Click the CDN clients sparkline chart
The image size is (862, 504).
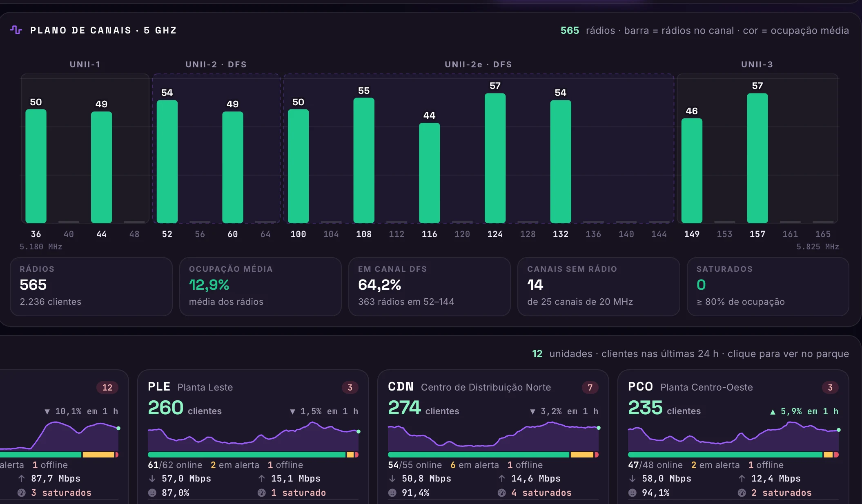tap(493, 436)
